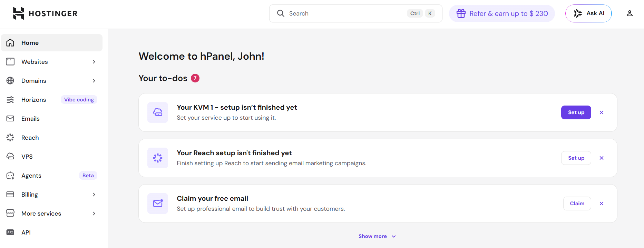Image resolution: width=644 pixels, height=248 pixels.
Task: Click Set up for Reach
Action: 576,158
